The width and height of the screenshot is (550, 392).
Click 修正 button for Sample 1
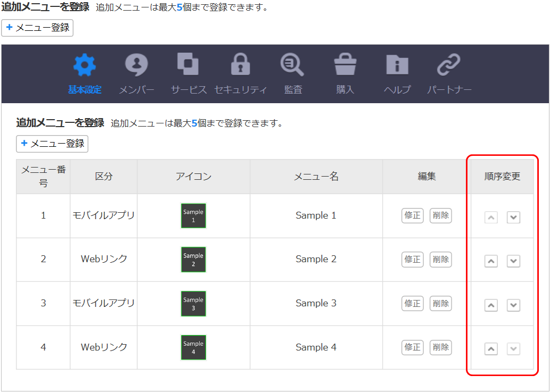point(413,215)
